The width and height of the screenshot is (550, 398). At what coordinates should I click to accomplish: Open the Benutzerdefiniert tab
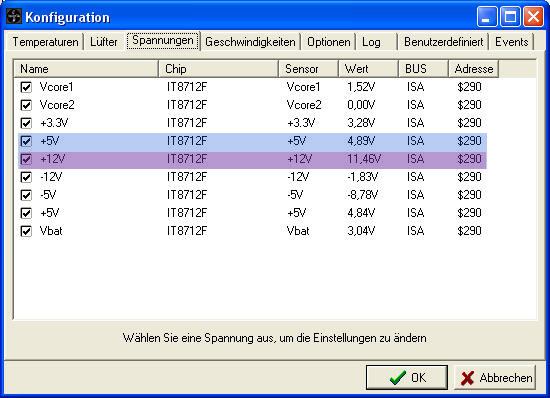tap(444, 42)
